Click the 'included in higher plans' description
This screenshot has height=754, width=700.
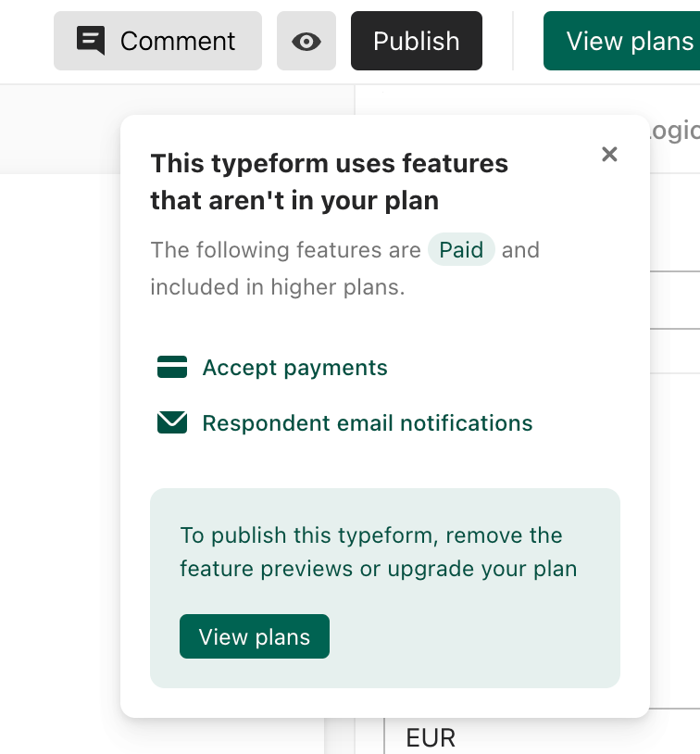[278, 287]
